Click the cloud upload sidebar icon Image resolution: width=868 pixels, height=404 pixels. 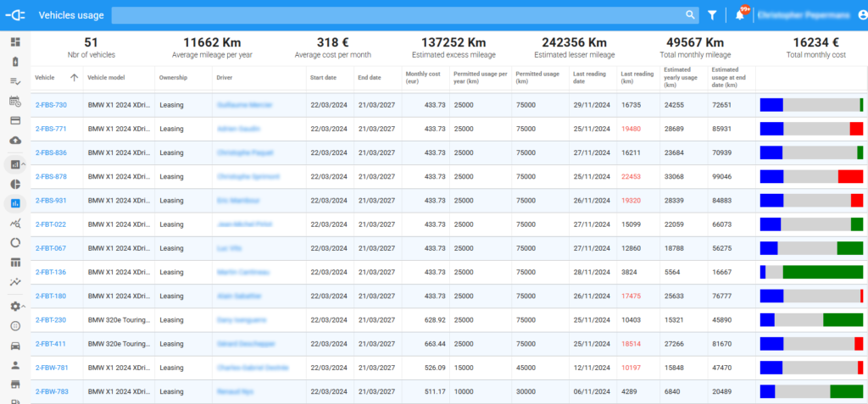[x=14, y=140]
